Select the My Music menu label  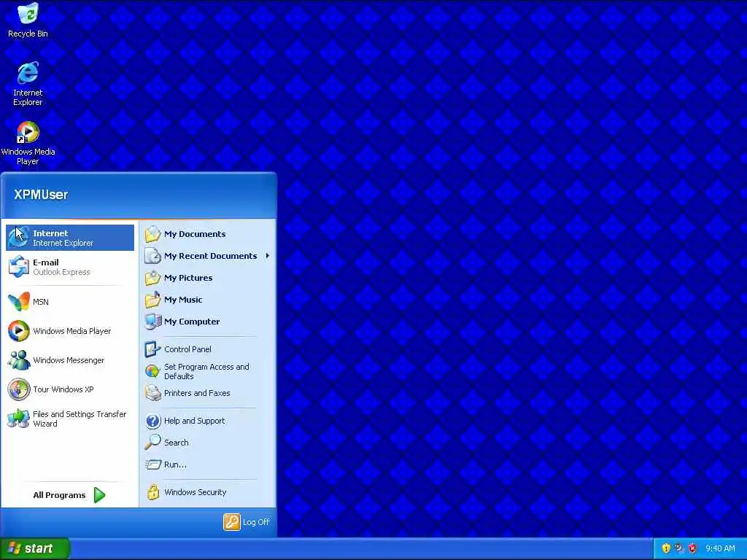(183, 300)
